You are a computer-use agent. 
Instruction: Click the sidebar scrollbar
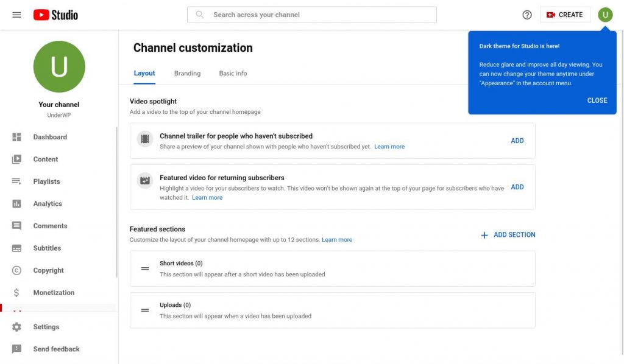116,202
